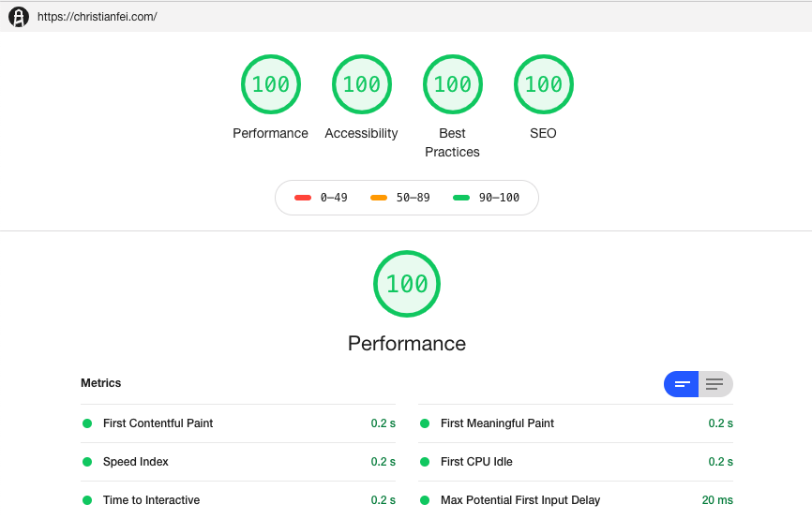Image resolution: width=812 pixels, height=519 pixels.
Task: Click the Best Practices label link
Action: (452, 142)
